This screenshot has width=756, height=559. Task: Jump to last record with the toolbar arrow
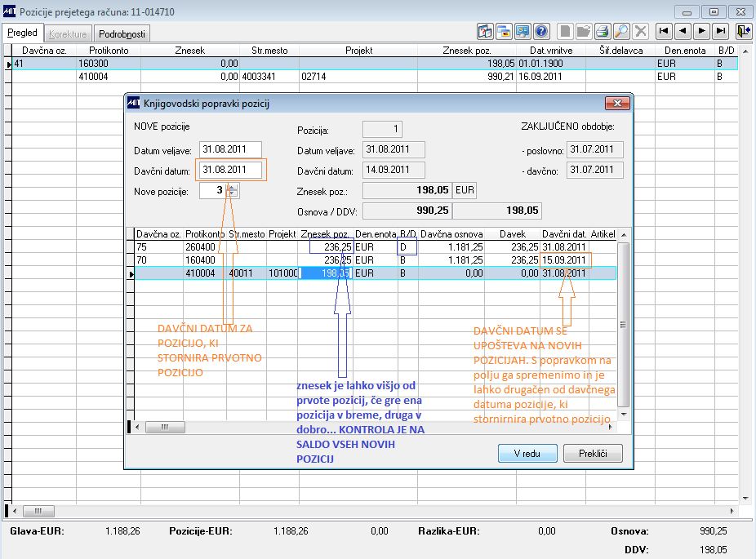pos(721,32)
